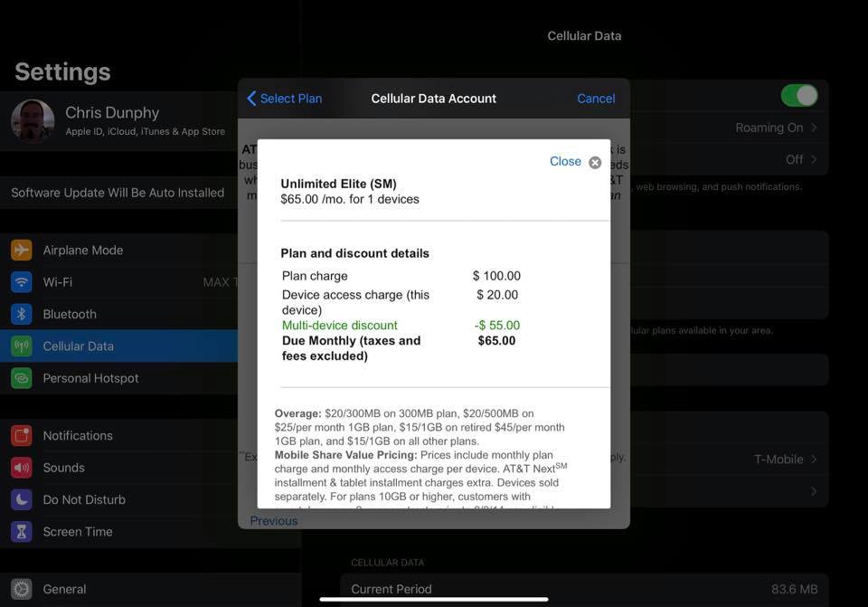Tap the Previous link
Screen dimensions: 868x607
tap(274, 520)
